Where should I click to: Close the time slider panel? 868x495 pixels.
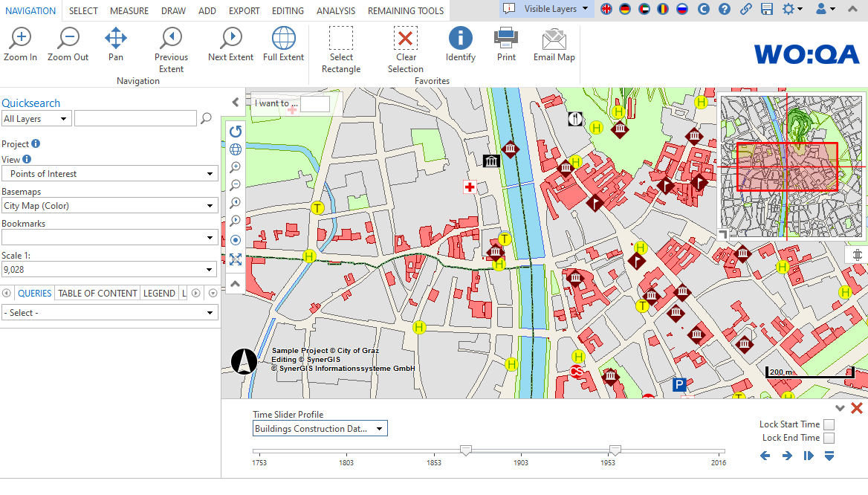tap(857, 408)
